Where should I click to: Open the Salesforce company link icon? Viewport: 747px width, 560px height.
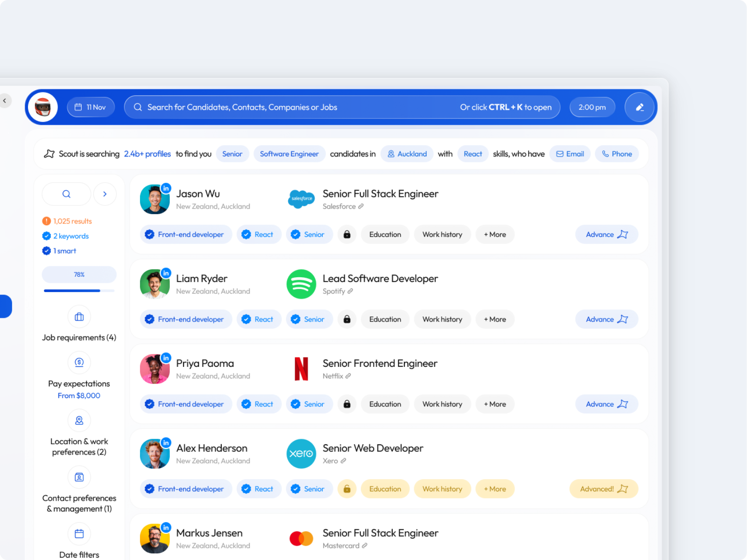361,206
